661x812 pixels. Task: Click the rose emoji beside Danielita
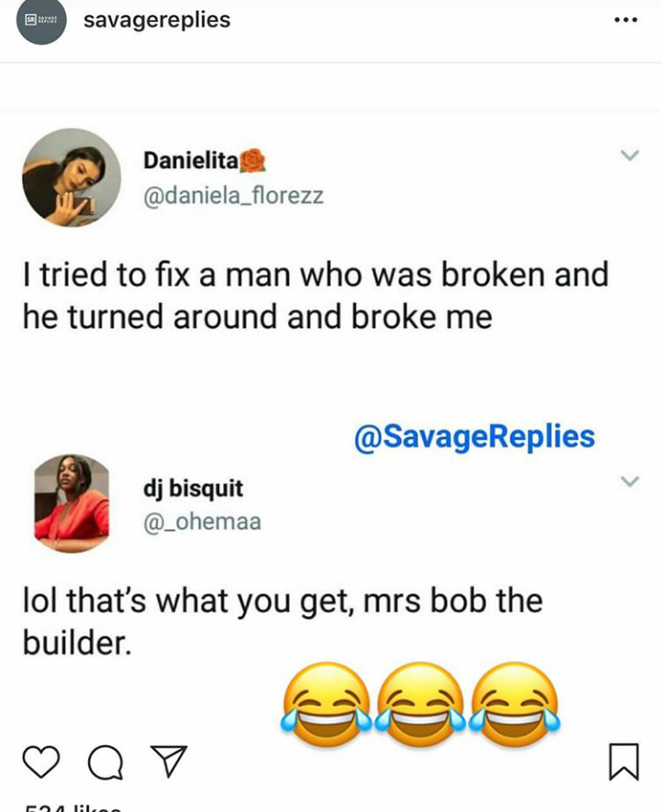pos(252,162)
